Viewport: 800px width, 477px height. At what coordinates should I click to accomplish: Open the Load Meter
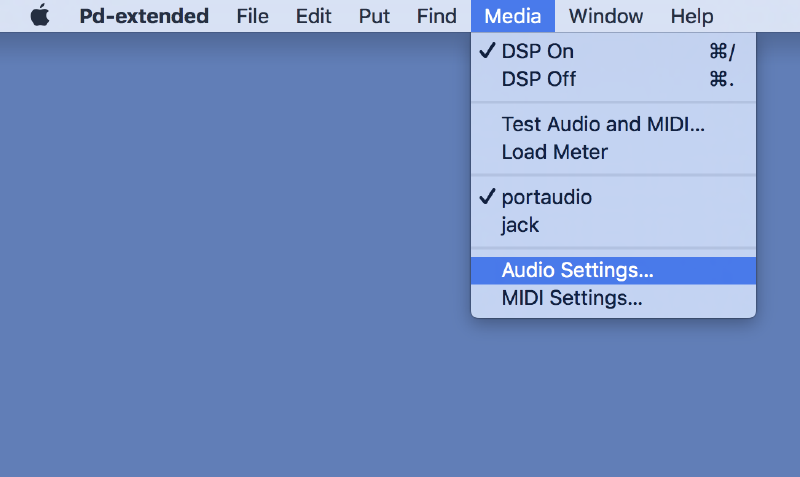click(554, 153)
